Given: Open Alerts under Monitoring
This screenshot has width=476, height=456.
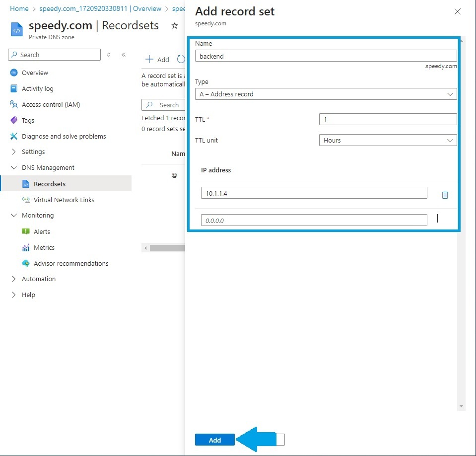Looking at the screenshot, I should coord(42,231).
